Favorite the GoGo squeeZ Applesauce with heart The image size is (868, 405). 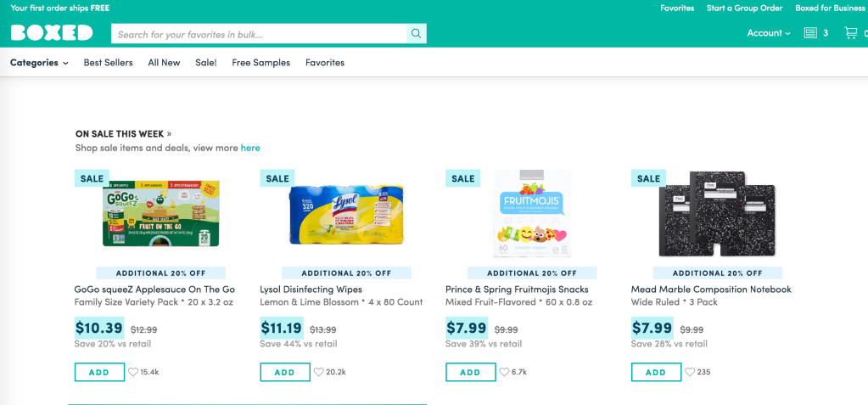click(x=133, y=372)
